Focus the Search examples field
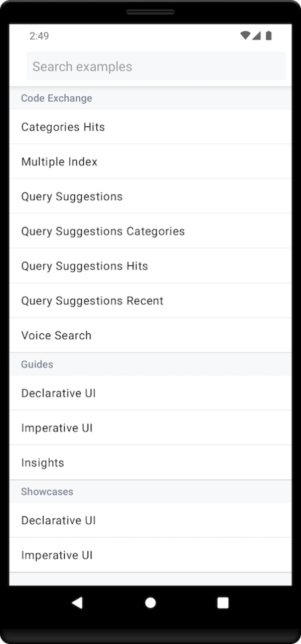The image size is (301, 644). (156, 67)
